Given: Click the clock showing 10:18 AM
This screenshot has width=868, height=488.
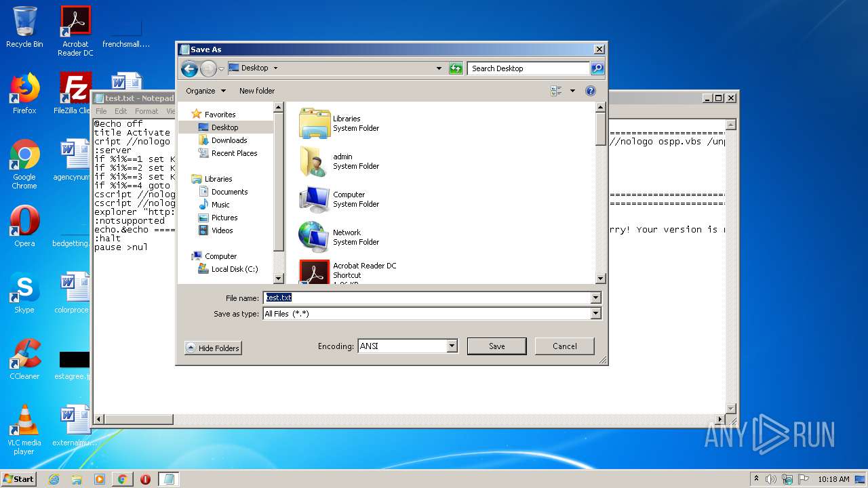Looking at the screenshot, I should pyautogui.click(x=833, y=479).
